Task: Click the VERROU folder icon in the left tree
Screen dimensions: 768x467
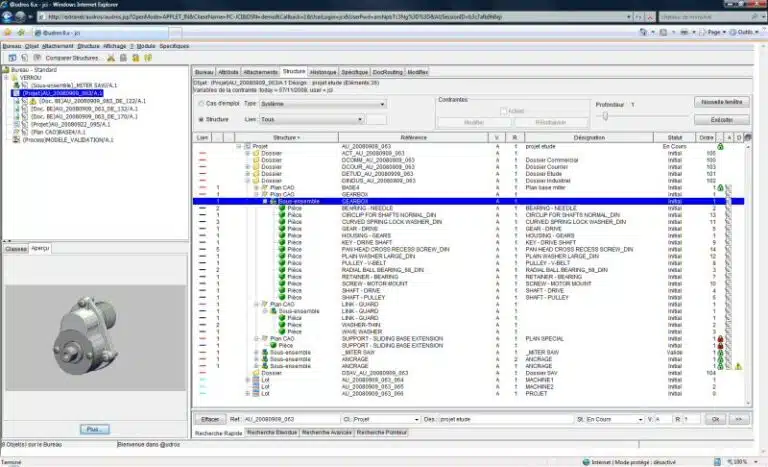Action: (13, 77)
